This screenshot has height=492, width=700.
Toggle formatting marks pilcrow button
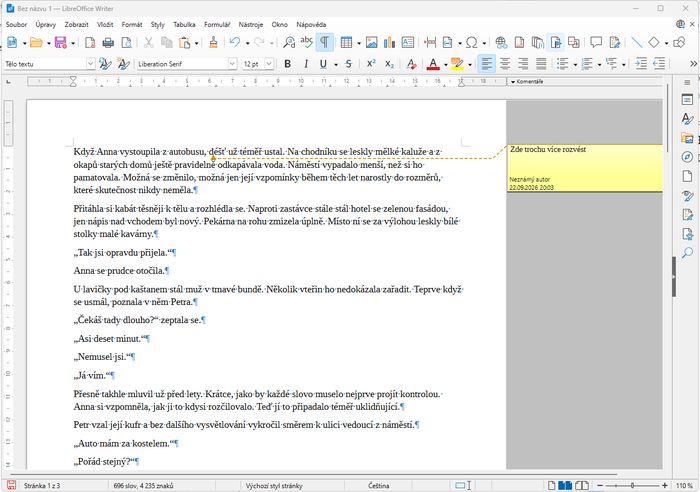(x=325, y=42)
